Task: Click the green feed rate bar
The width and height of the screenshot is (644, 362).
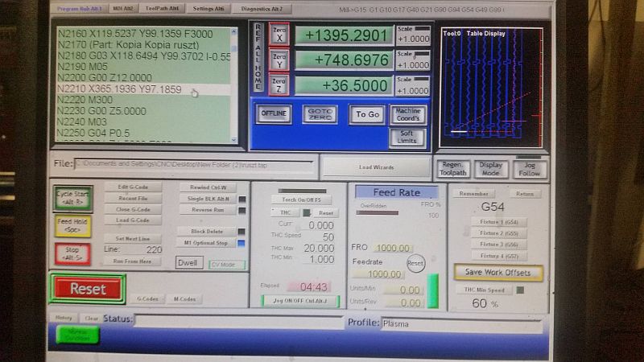Action: coord(433,290)
